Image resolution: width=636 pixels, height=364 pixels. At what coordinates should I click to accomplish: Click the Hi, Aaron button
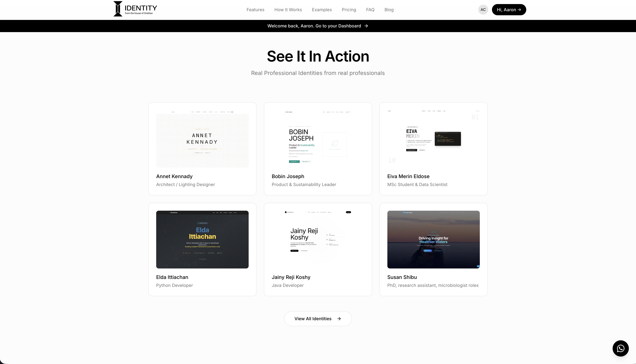(x=509, y=10)
